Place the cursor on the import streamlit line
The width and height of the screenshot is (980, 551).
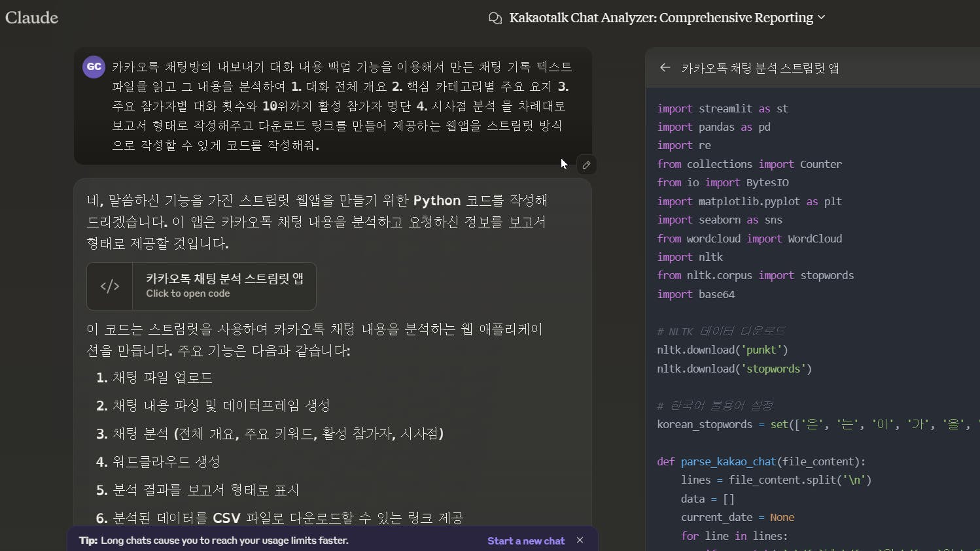click(x=722, y=109)
